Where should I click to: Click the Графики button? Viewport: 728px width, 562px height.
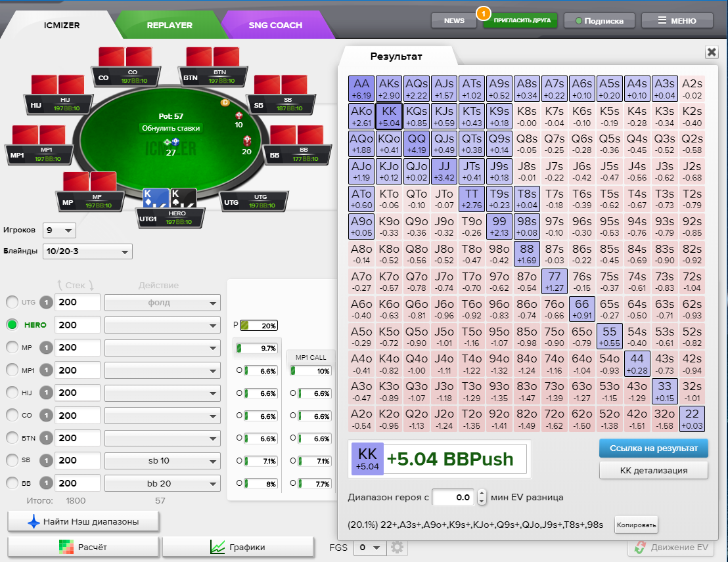[239, 547]
